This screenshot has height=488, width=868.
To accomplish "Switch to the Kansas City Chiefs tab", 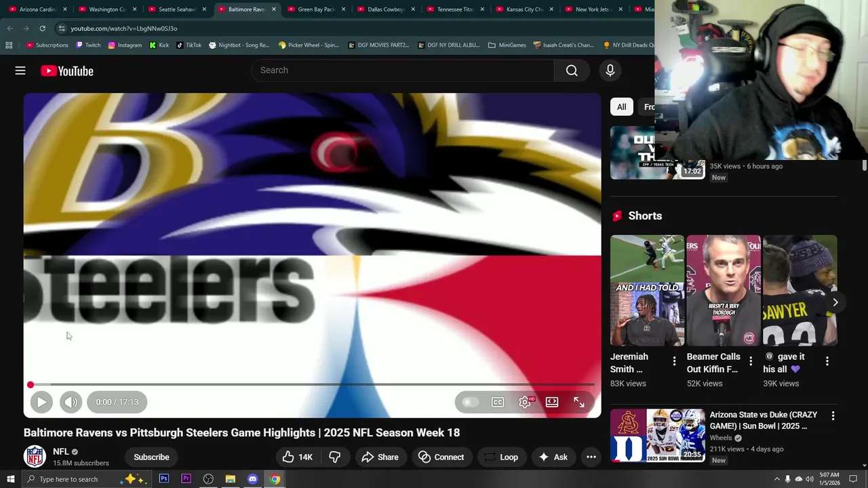I will pyautogui.click(x=524, y=9).
